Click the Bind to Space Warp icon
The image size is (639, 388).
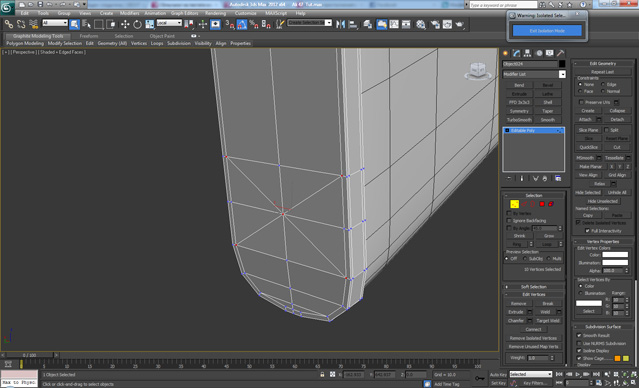[33, 24]
